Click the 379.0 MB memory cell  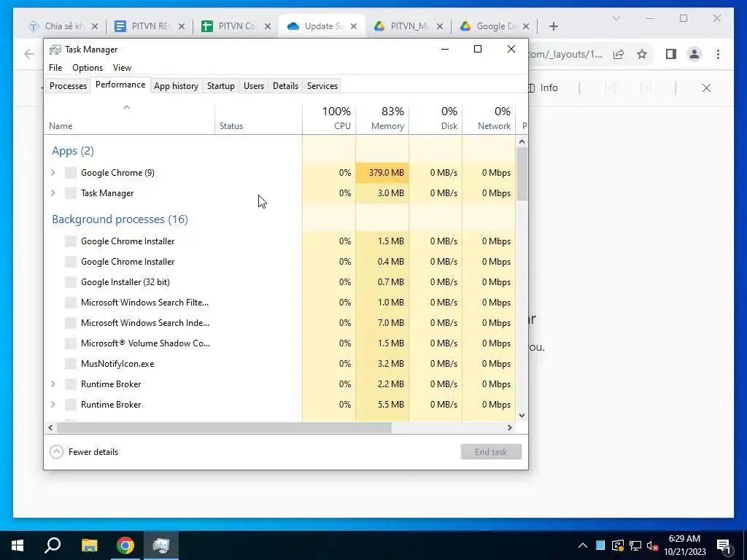(382, 172)
